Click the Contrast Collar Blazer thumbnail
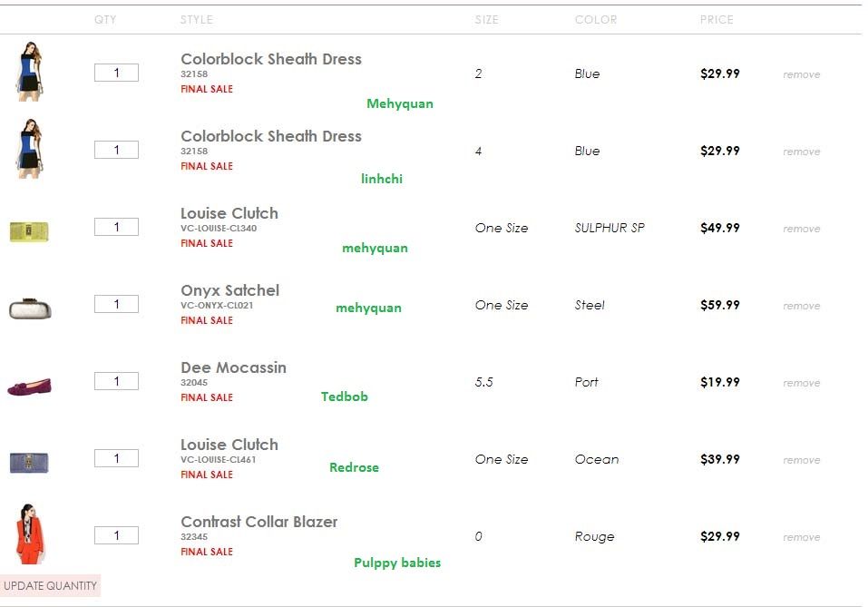The width and height of the screenshot is (868, 607). 29,534
